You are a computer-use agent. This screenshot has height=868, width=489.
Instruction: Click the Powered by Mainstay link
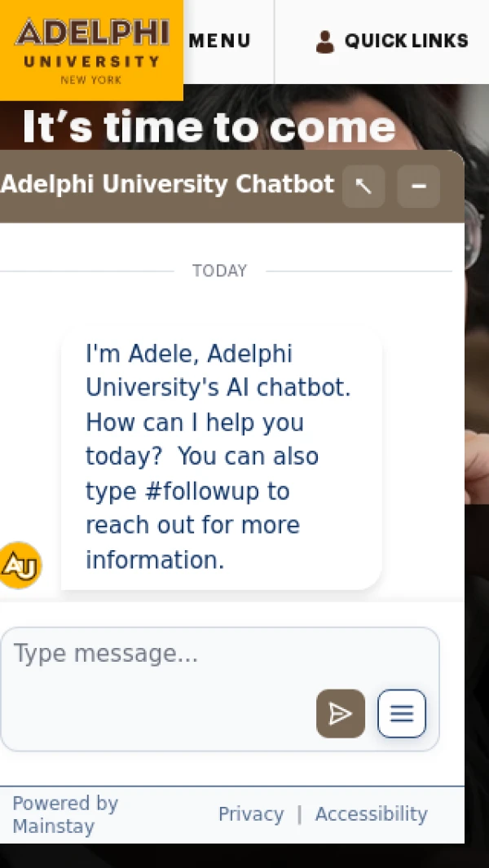click(x=65, y=814)
